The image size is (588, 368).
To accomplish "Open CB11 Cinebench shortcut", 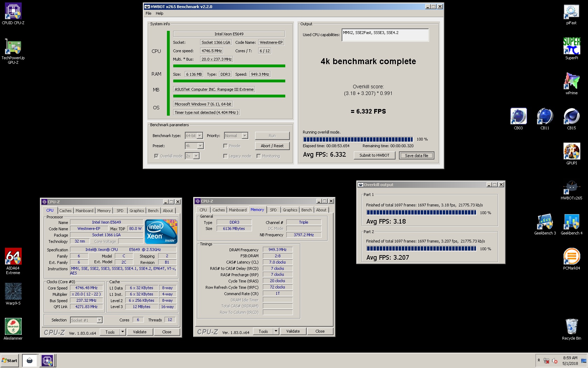I will click(x=545, y=119).
